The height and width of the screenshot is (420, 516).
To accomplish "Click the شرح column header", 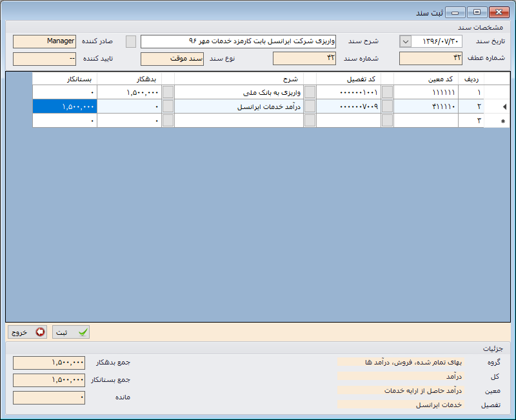I will click(x=239, y=79).
